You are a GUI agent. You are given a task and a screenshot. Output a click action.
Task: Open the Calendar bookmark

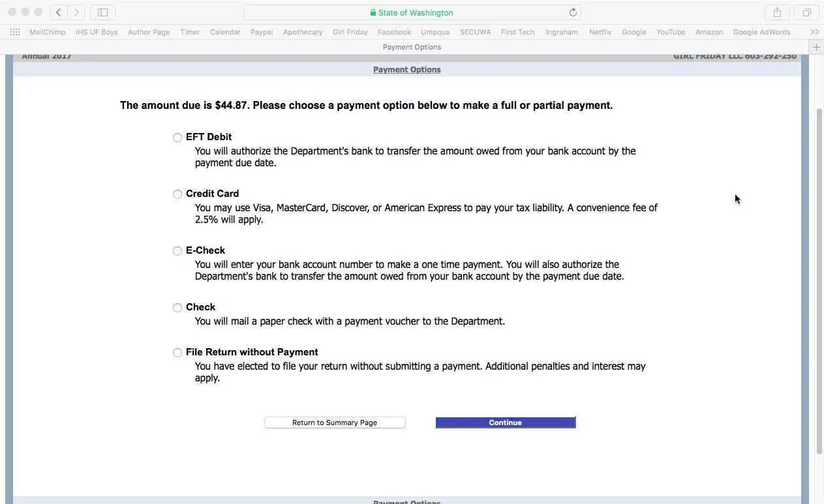pyautogui.click(x=225, y=32)
